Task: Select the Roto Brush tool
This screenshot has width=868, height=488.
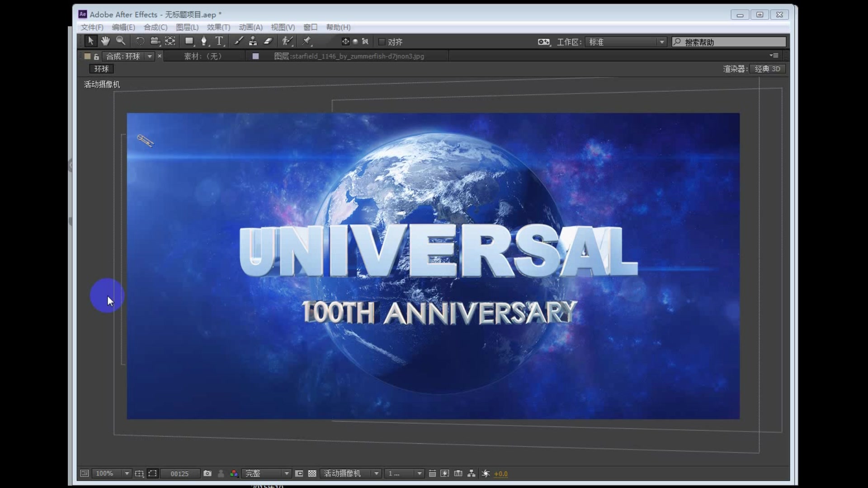Action: [x=288, y=41]
